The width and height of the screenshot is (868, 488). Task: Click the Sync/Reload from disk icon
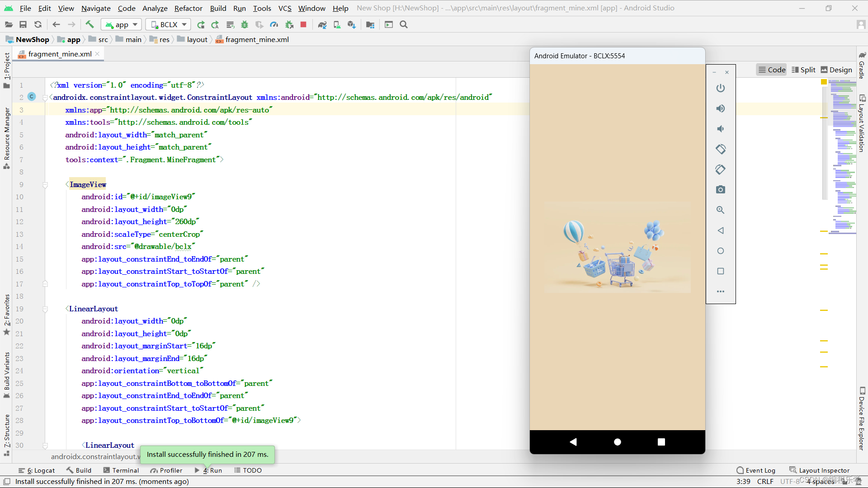pos(38,25)
